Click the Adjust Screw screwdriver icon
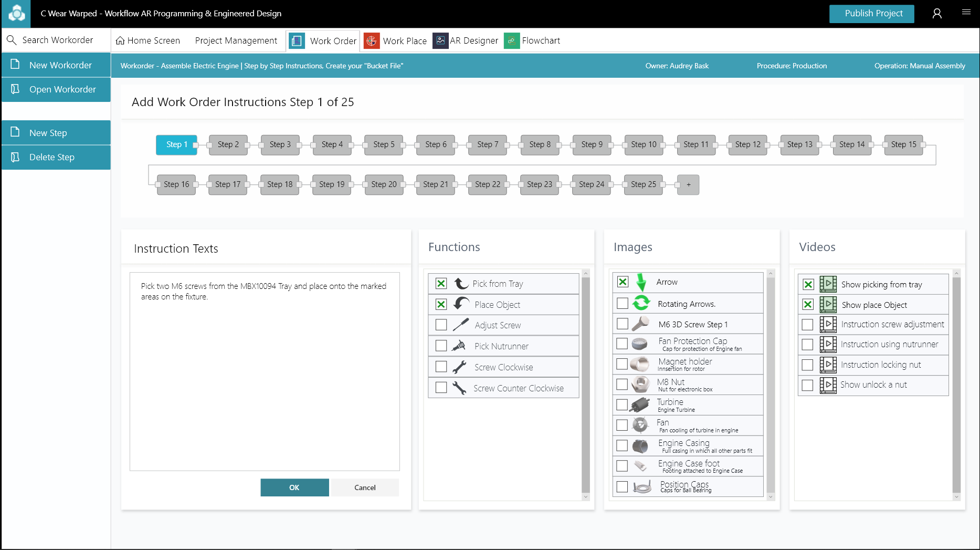Screen dimensions: 980x550 pyautogui.click(x=460, y=325)
